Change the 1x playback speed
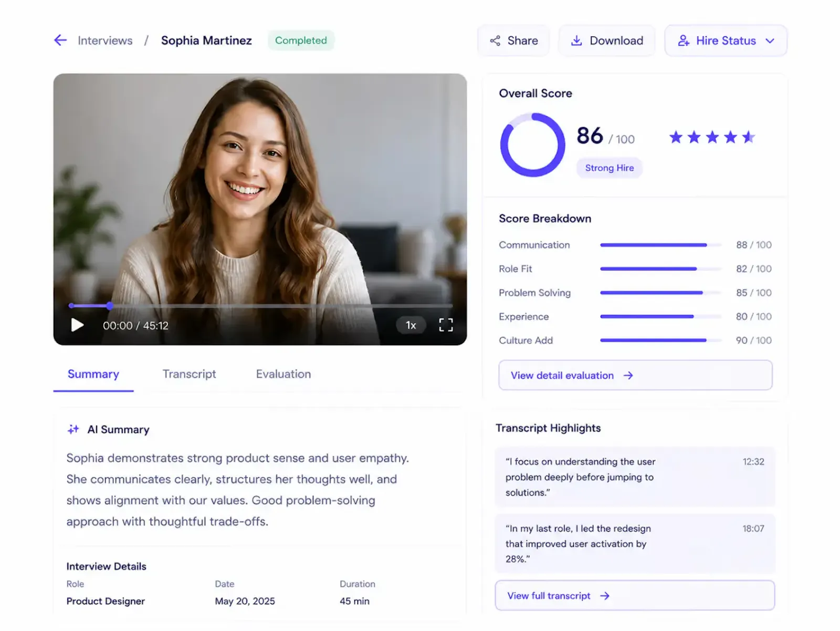Screen dimensions: 840x631 [x=411, y=325]
